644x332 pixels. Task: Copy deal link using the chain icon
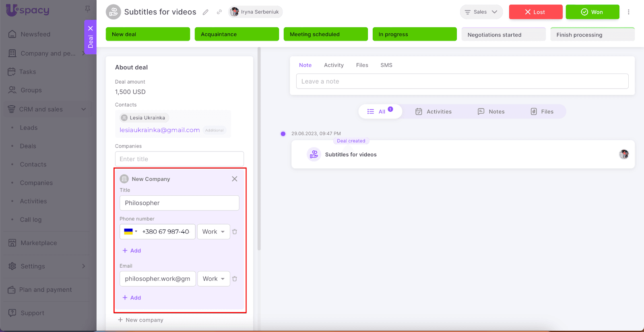219,12
